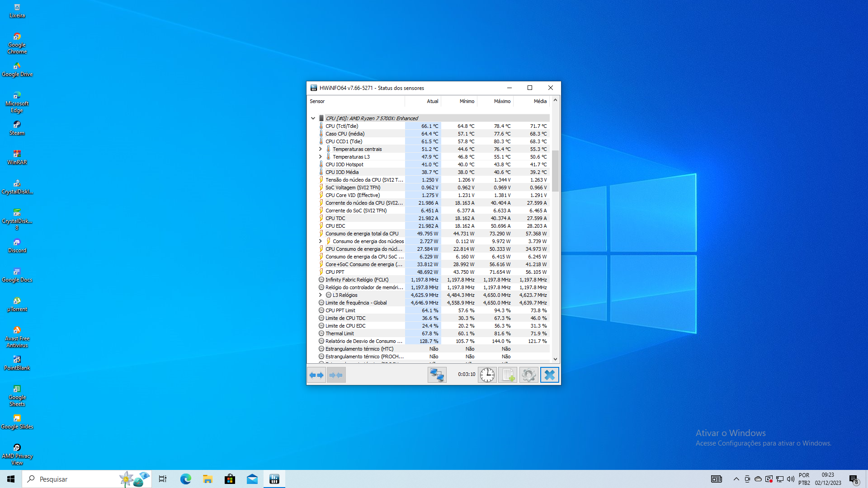Open Microsoft Store from taskbar

[x=230, y=479]
